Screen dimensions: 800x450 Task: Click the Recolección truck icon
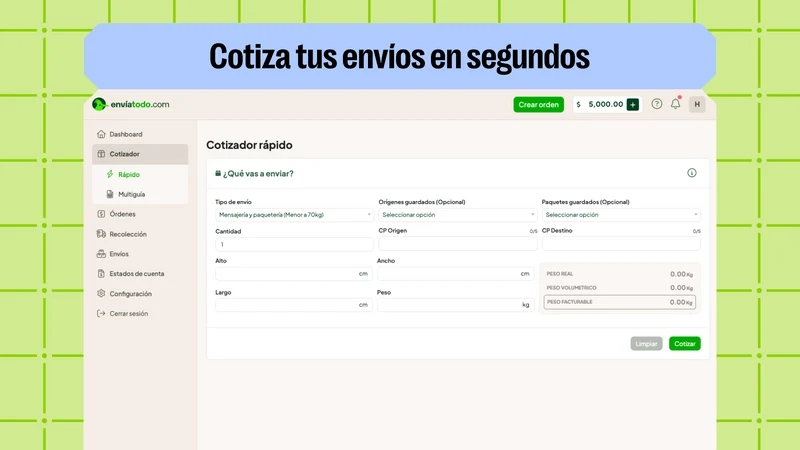(101, 234)
